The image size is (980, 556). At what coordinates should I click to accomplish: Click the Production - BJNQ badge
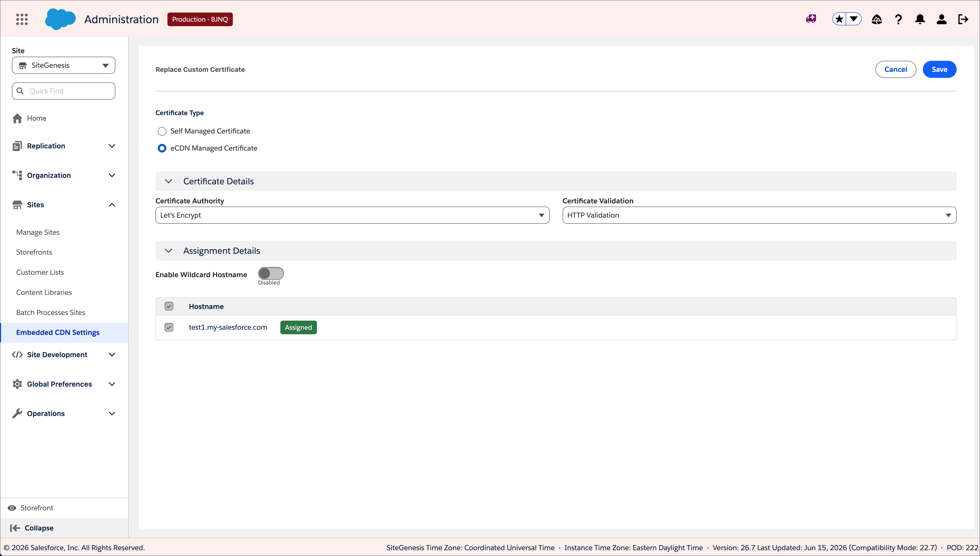[x=200, y=19]
